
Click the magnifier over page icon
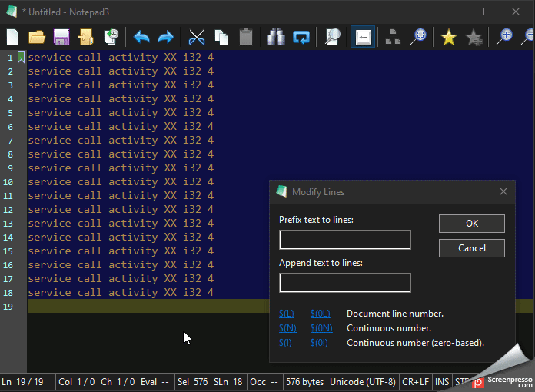(333, 37)
